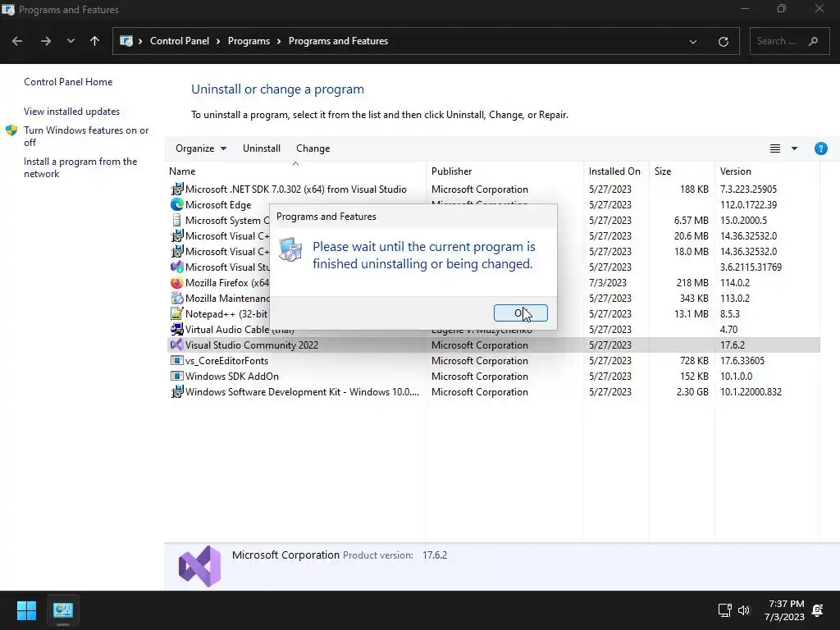
Task: Select Control Panel breadcrumb in address bar
Action: coord(180,41)
